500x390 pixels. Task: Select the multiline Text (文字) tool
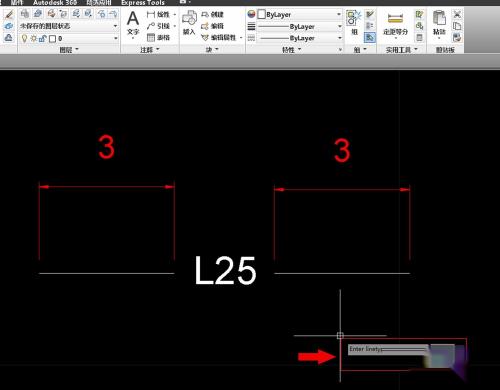(x=133, y=23)
